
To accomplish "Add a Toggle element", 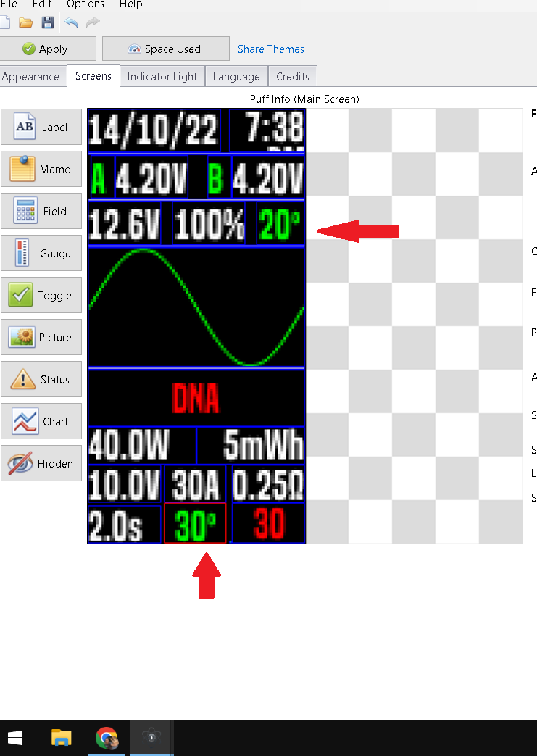I will tap(41, 296).
